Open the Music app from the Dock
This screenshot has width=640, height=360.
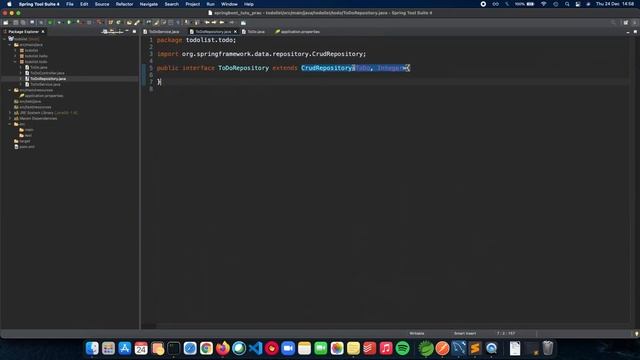coord(386,348)
